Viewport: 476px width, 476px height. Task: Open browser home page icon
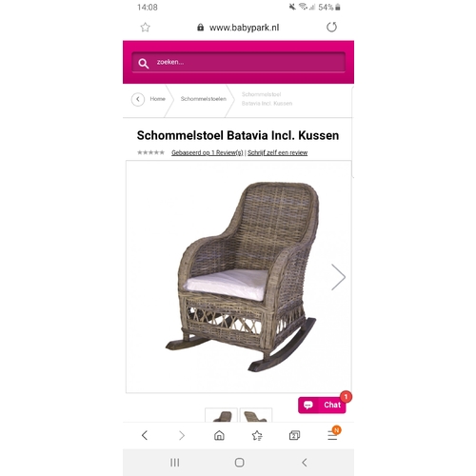click(219, 435)
